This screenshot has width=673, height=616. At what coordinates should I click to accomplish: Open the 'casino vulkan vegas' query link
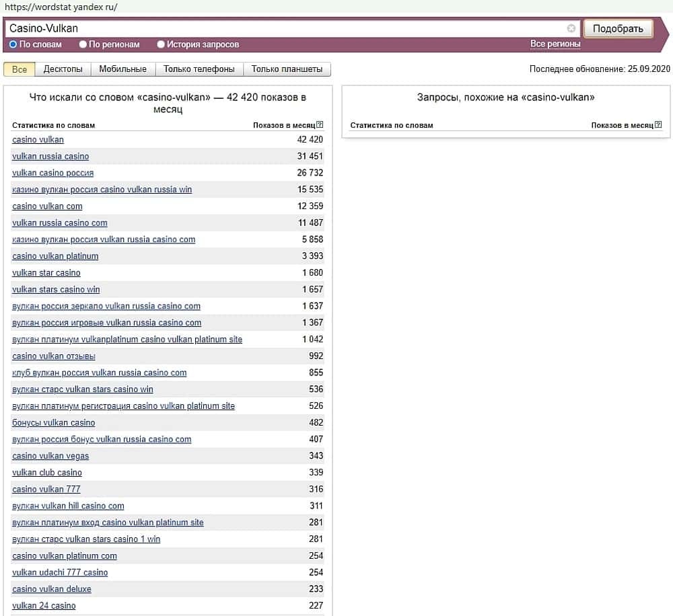pos(50,456)
